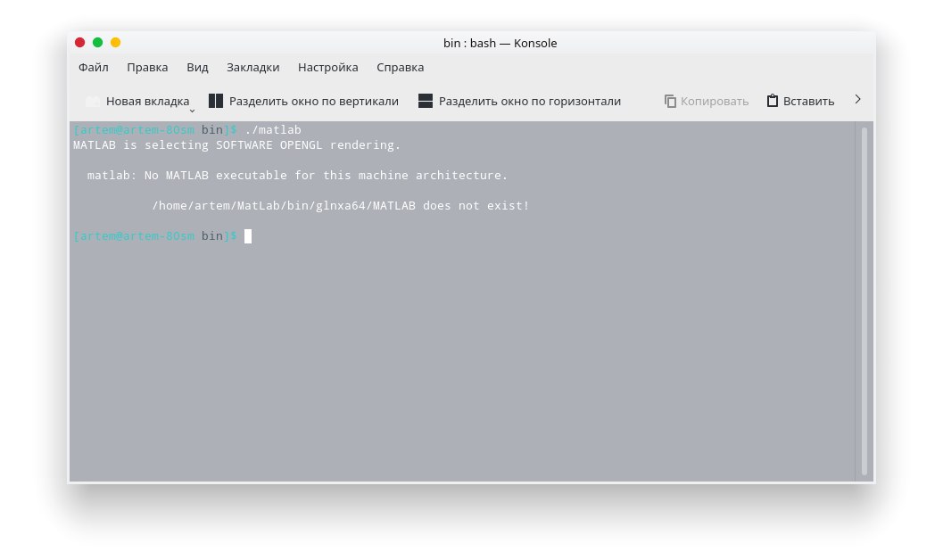Screen dimensions: 943x560
Task: Click the Вставить text label
Action: point(808,101)
